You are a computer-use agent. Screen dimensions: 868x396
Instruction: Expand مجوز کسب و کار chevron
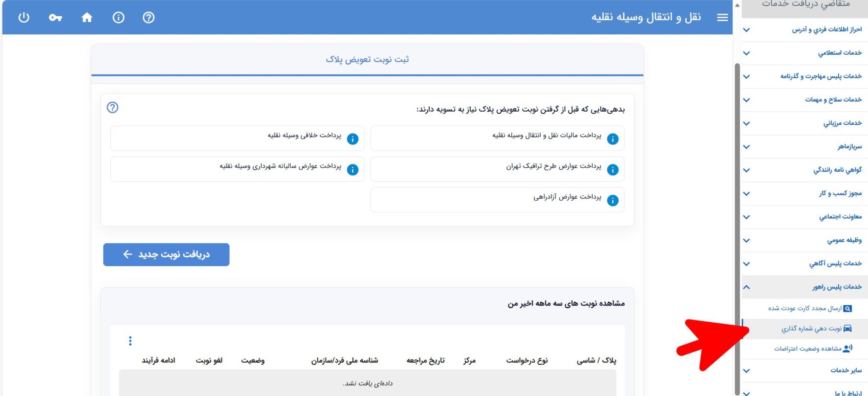click(746, 193)
